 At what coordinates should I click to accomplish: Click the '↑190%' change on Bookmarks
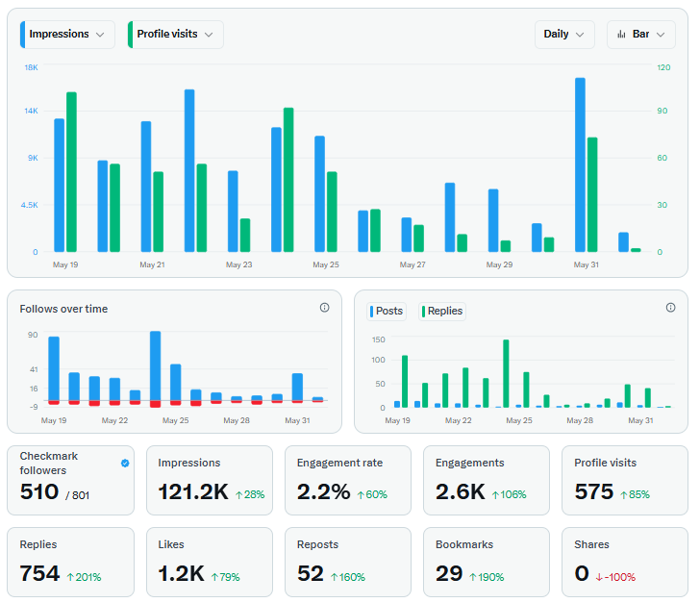(487, 577)
